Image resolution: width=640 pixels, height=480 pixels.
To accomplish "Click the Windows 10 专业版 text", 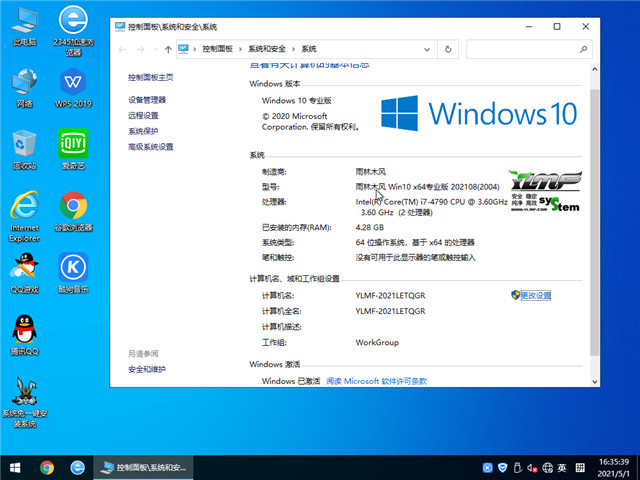I will (297, 100).
